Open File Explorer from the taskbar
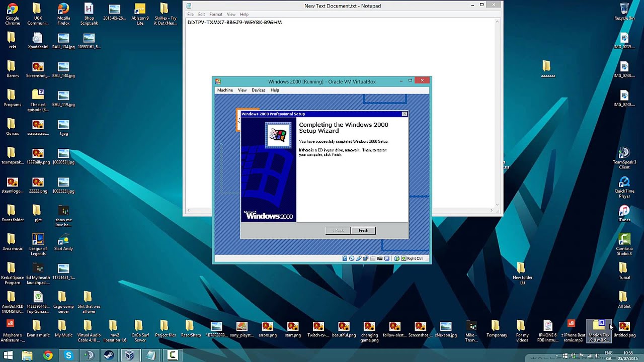This screenshot has width=644, height=362. pyautogui.click(x=27, y=355)
